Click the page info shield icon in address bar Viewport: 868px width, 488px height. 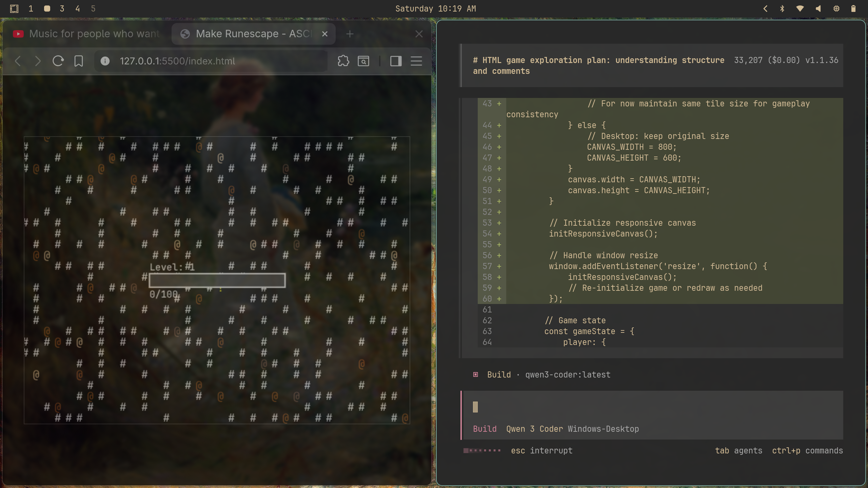click(104, 61)
